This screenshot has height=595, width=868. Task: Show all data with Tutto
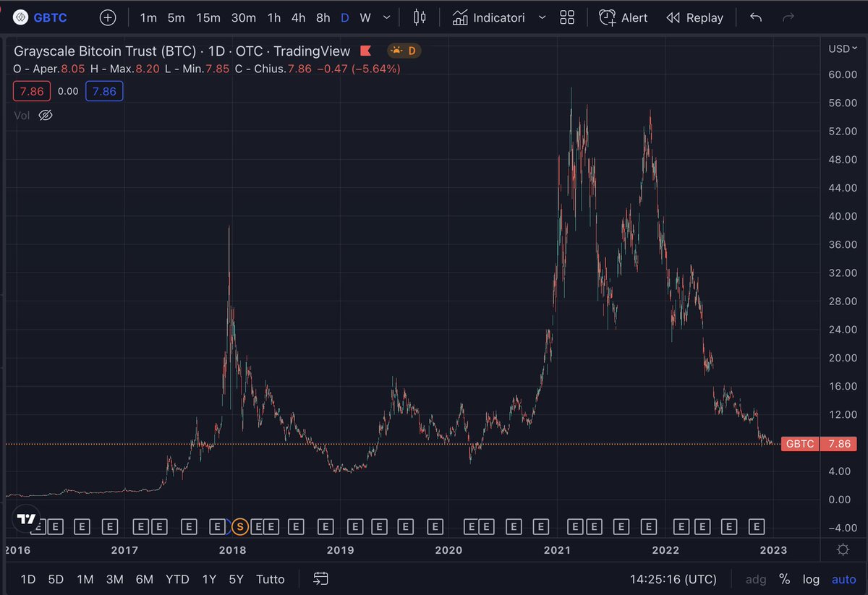coord(271,579)
